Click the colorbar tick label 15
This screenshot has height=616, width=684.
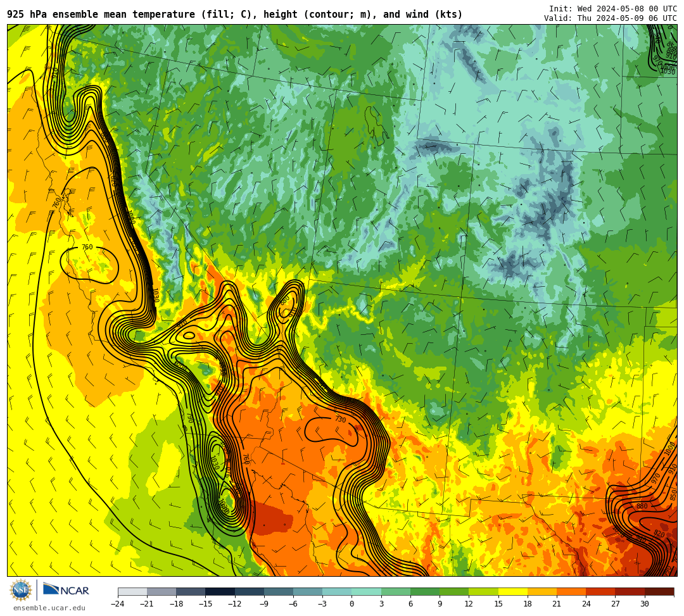point(498,604)
